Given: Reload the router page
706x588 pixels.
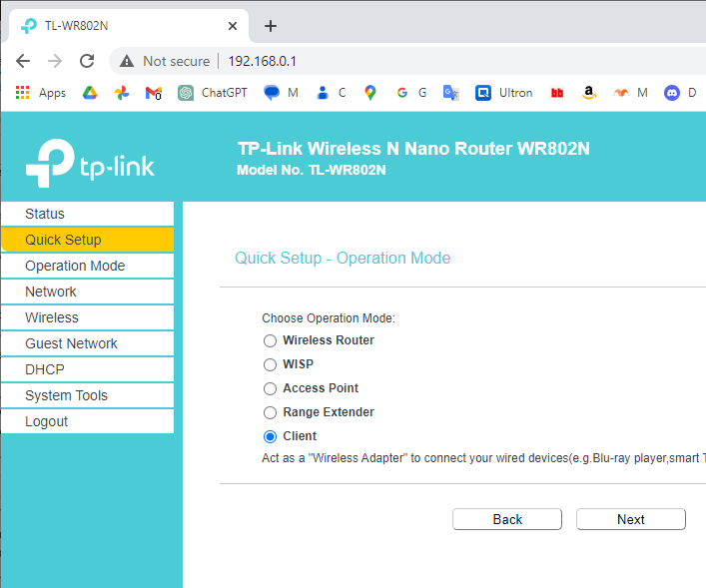Looking at the screenshot, I should (87, 61).
